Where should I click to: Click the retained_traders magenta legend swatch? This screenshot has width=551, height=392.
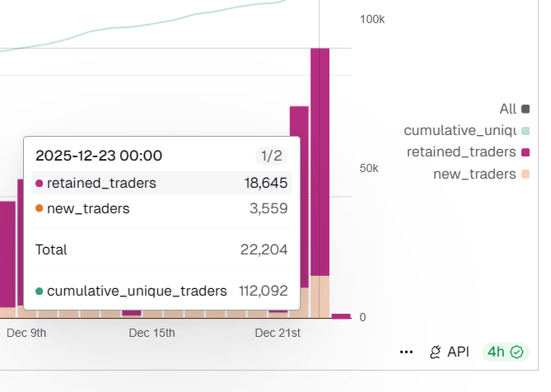(525, 152)
